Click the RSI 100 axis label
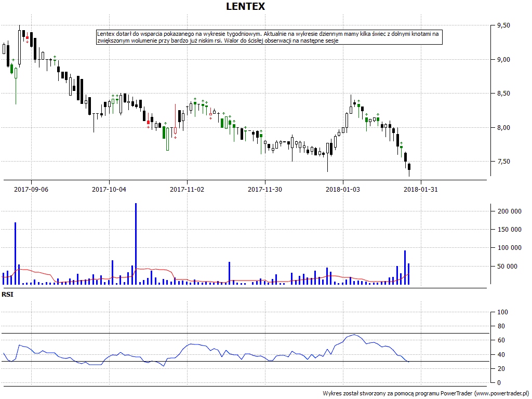Screen dimensions: 532x399 coord(502,312)
